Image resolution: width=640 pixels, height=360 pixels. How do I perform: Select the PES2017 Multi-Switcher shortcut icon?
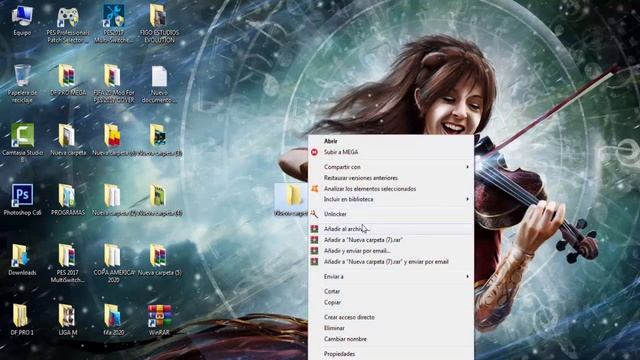[113, 16]
